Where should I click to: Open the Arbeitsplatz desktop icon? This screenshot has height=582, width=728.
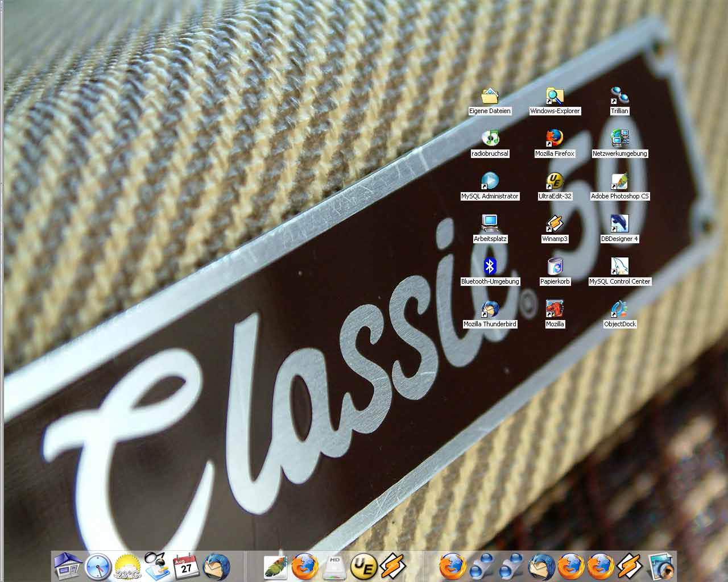490,229
